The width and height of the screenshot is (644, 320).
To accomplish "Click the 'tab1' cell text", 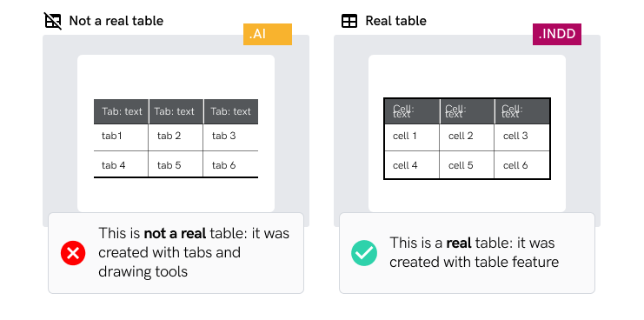I will tap(112, 136).
